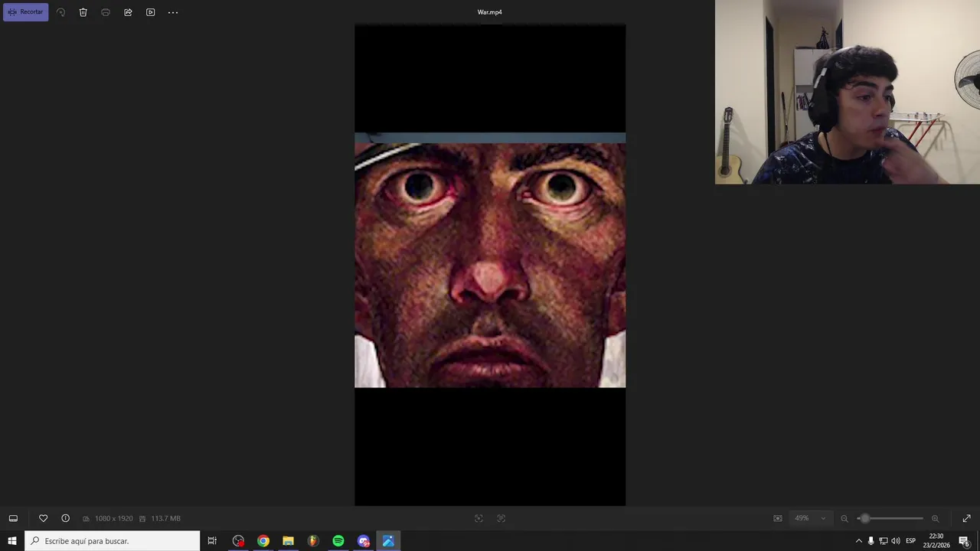Click the zoom in magnifier icon
This screenshot has width=980, height=551.
tap(935, 518)
